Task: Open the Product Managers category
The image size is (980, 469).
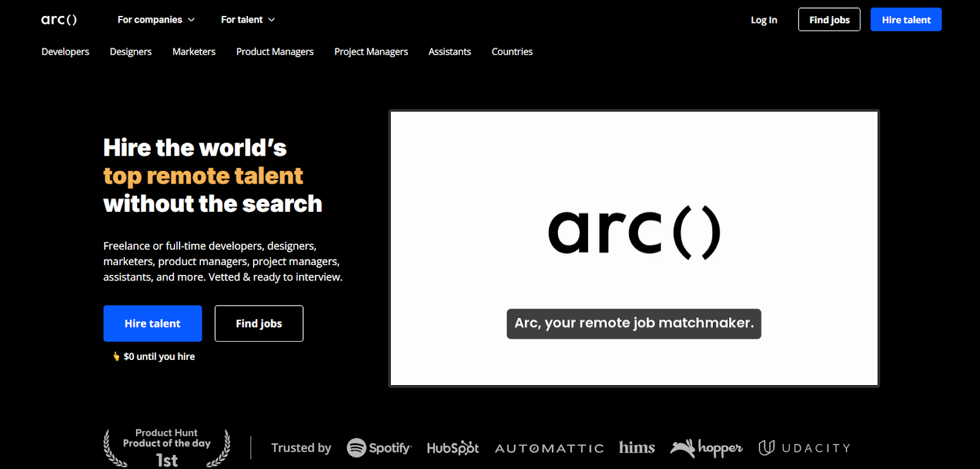Action: (x=275, y=51)
